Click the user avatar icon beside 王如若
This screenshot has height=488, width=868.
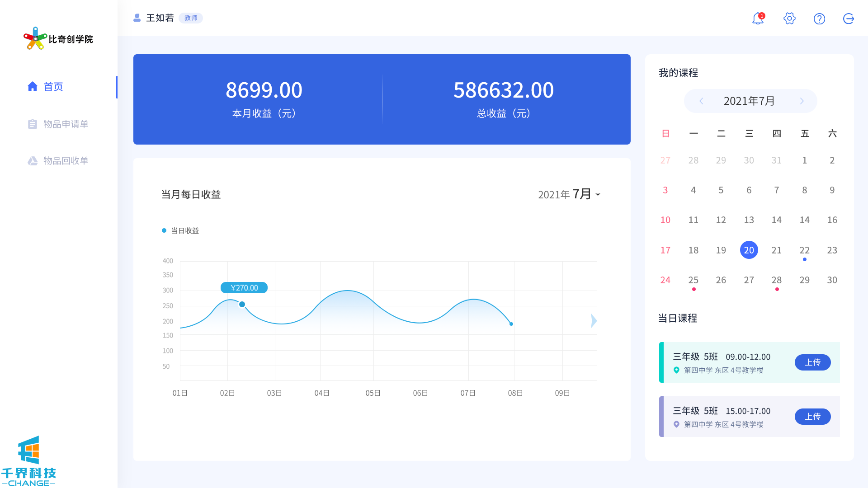point(137,18)
